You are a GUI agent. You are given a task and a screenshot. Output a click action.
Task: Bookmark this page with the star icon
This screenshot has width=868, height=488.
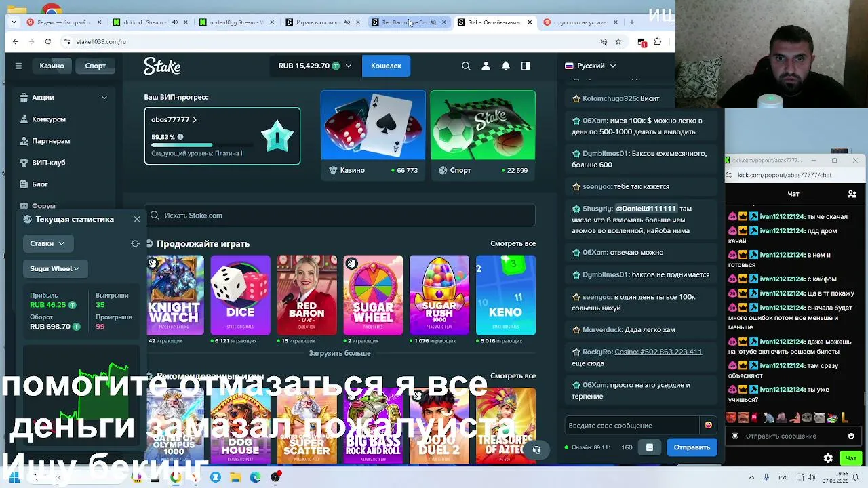point(618,41)
